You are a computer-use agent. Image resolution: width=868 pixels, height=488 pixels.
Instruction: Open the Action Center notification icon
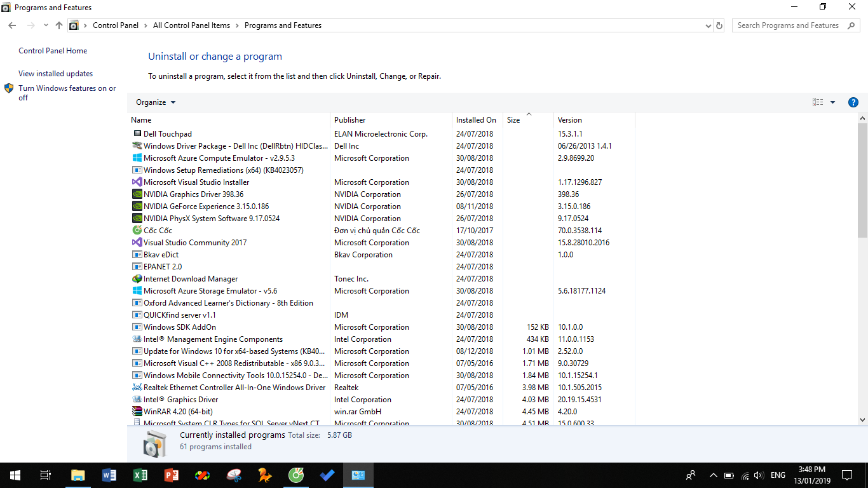point(846,475)
